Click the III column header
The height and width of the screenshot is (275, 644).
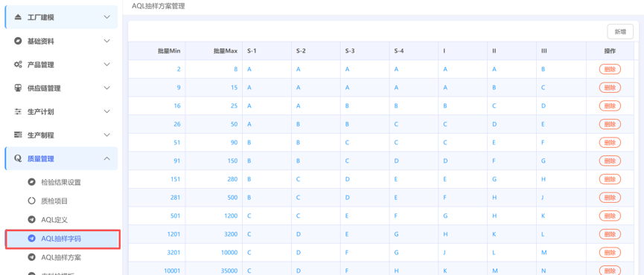pos(561,51)
